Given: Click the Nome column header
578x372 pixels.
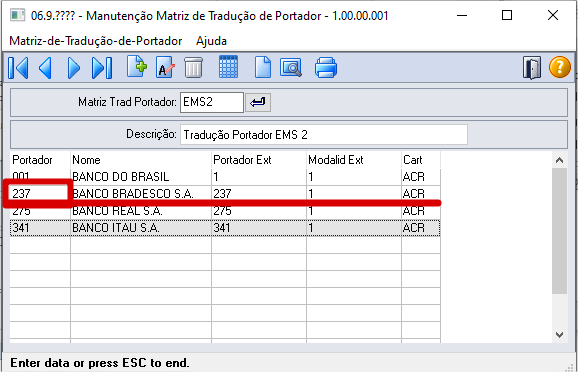Looking at the screenshot, I should click(x=141, y=160).
